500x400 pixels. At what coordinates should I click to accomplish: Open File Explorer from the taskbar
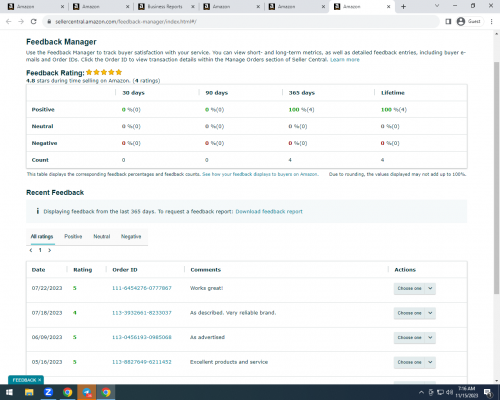(x=29, y=392)
